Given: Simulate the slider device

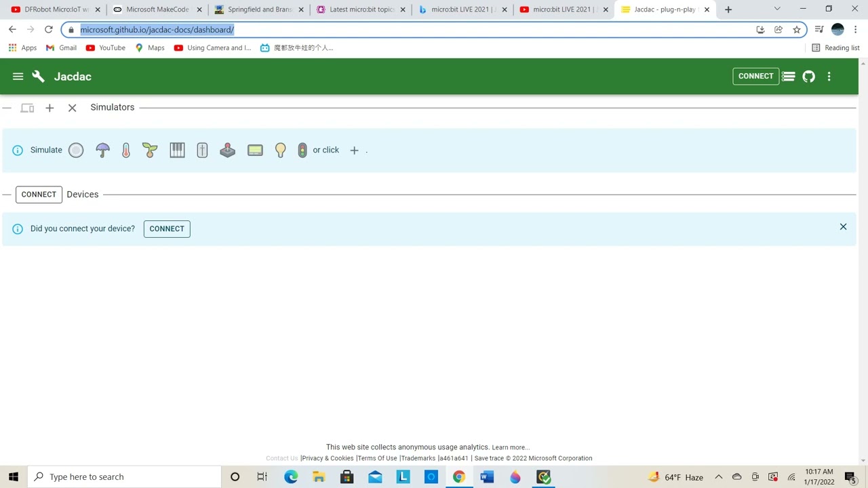Looking at the screenshot, I should click(202, 150).
